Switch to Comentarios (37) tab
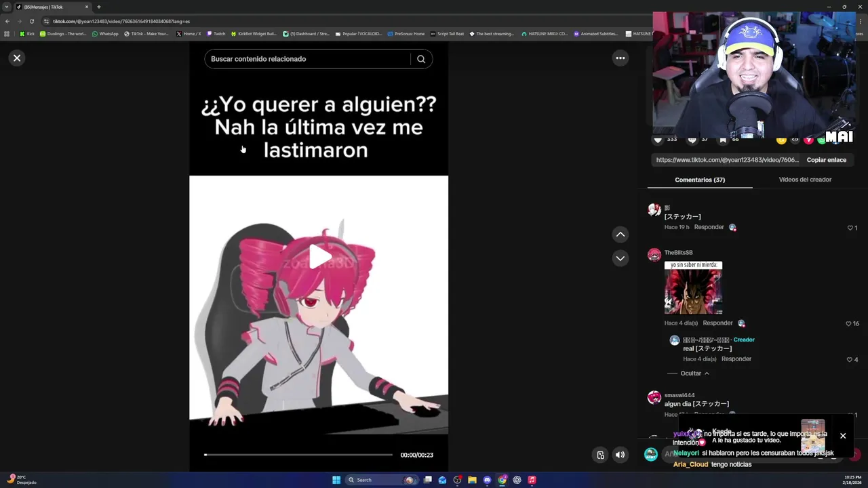Viewport: 868px width, 488px height. coord(700,180)
